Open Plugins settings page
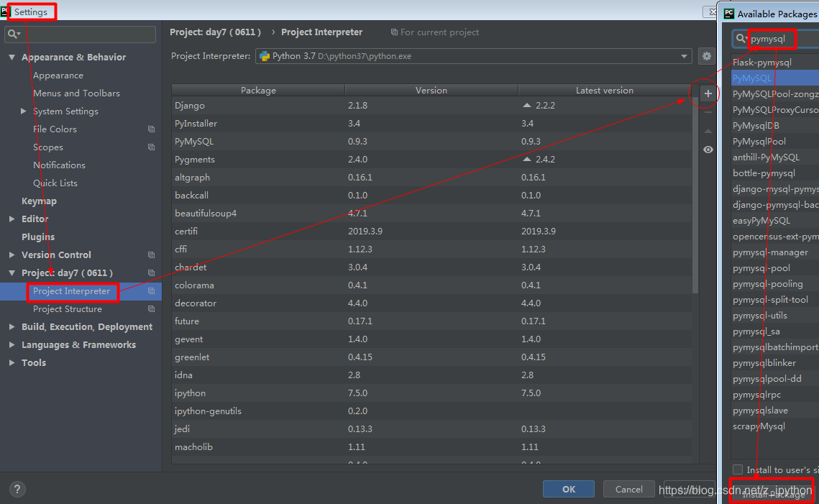Screen dimensions: 819x504 [38, 237]
